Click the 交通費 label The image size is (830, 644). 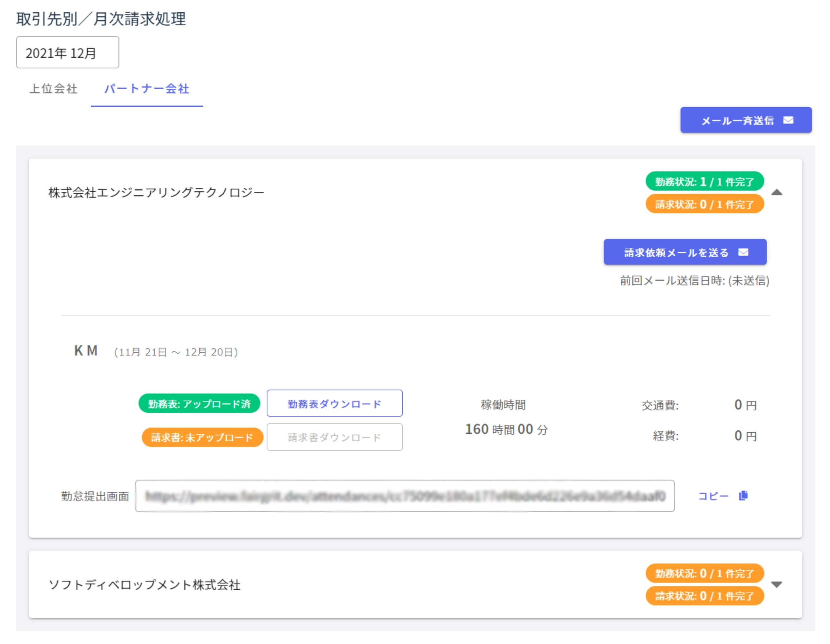point(660,405)
